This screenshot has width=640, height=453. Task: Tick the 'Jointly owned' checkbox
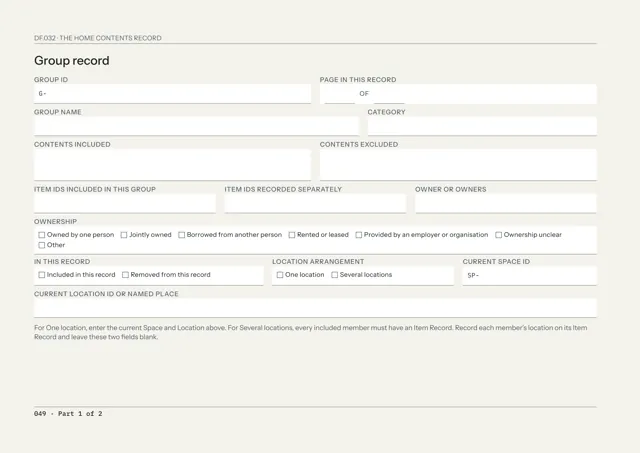124,235
